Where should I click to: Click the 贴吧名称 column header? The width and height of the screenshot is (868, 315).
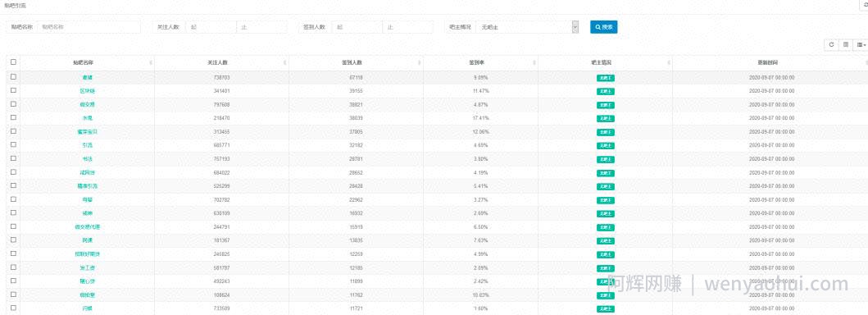click(x=88, y=63)
